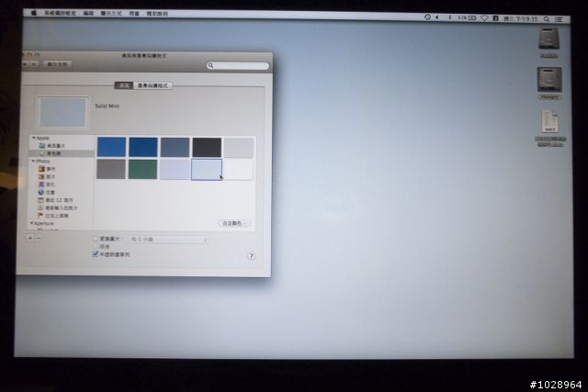Click the Bluetooth icon in menu bar
Screen dimensions: 588x392
pyautogui.click(x=449, y=17)
